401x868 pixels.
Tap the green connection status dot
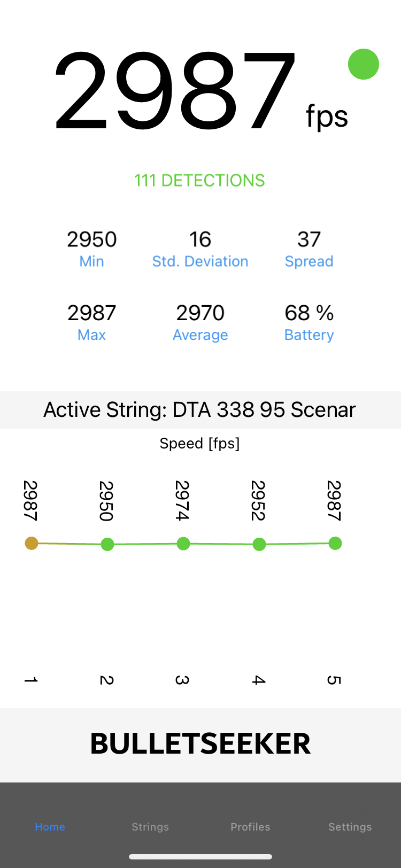364,64
